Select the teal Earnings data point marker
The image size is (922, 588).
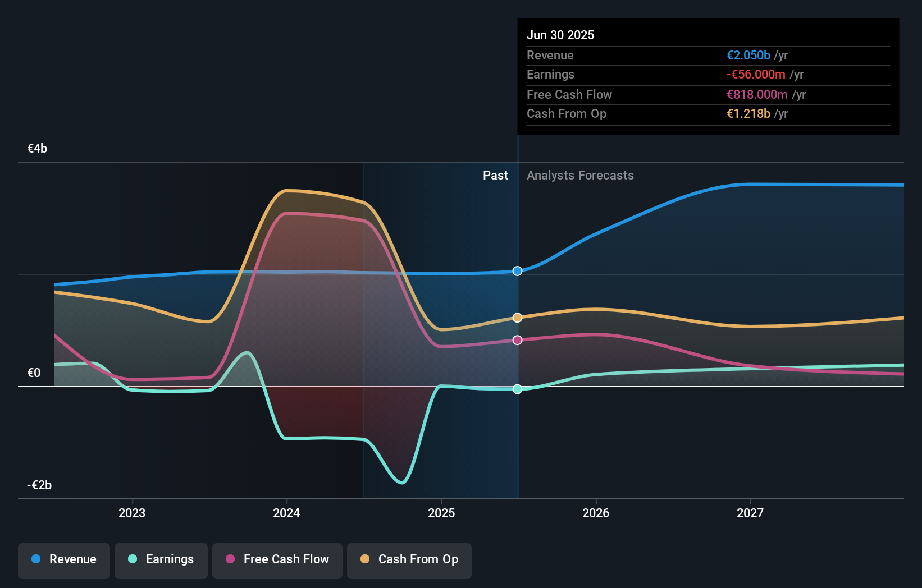click(x=518, y=389)
